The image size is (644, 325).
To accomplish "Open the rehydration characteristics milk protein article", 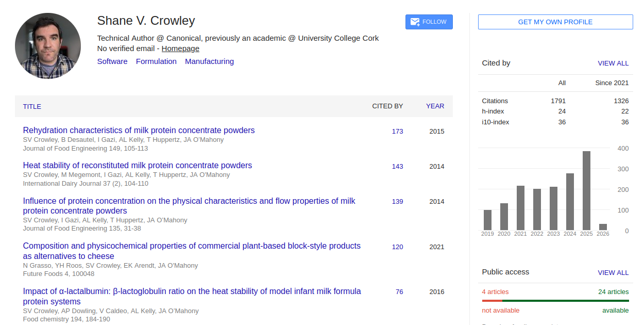I will 138,130.
